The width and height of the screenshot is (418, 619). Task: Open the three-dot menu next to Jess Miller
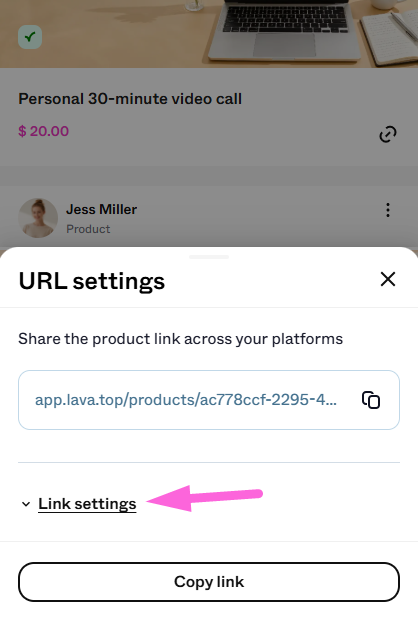click(388, 210)
